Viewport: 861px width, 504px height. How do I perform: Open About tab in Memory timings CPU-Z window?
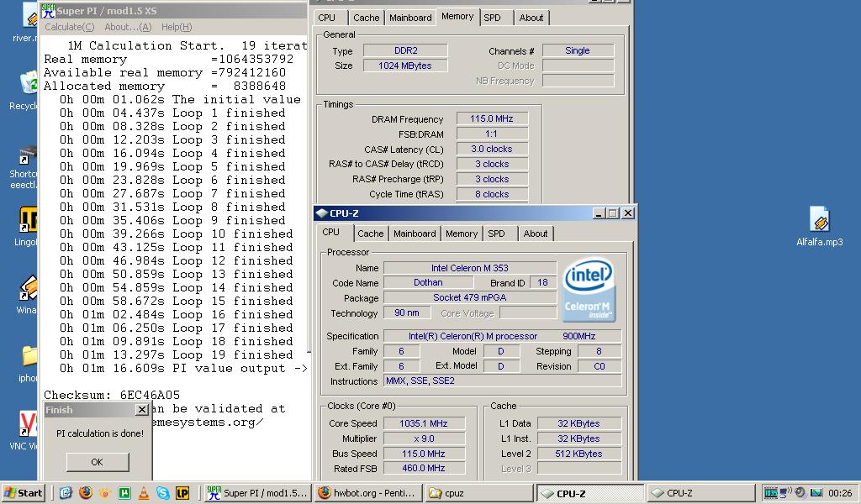pyautogui.click(x=531, y=18)
